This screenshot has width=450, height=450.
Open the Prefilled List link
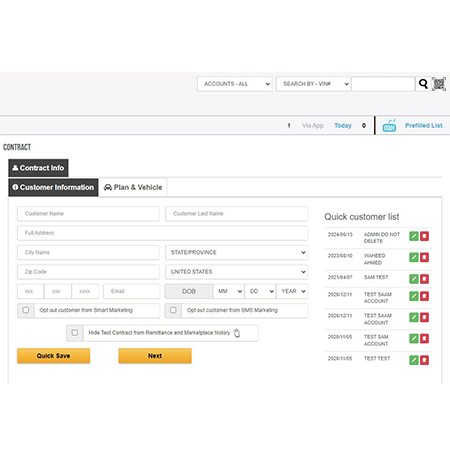pos(424,126)
